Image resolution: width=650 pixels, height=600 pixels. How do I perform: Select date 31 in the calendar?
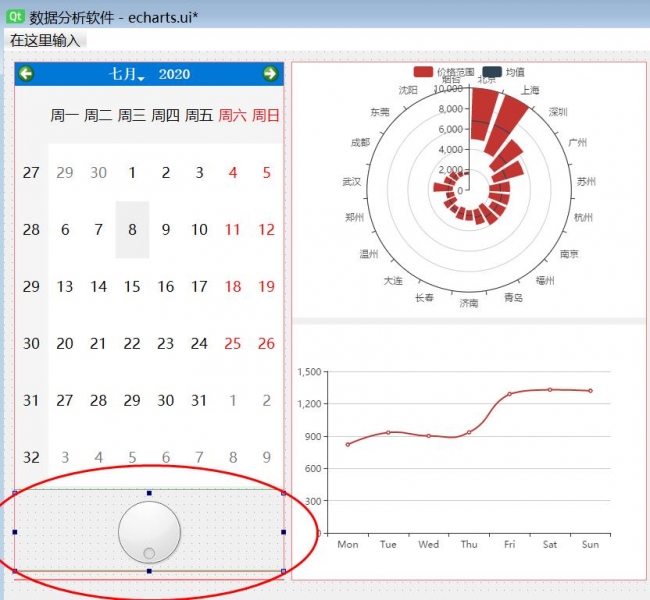click(199, 400)
